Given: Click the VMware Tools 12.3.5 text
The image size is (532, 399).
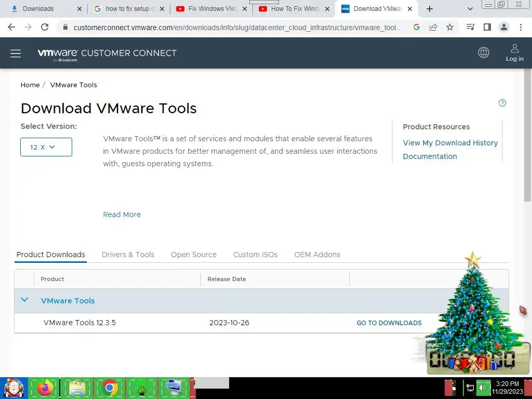Looking at the screenshot, I should (x=79, y=323).
